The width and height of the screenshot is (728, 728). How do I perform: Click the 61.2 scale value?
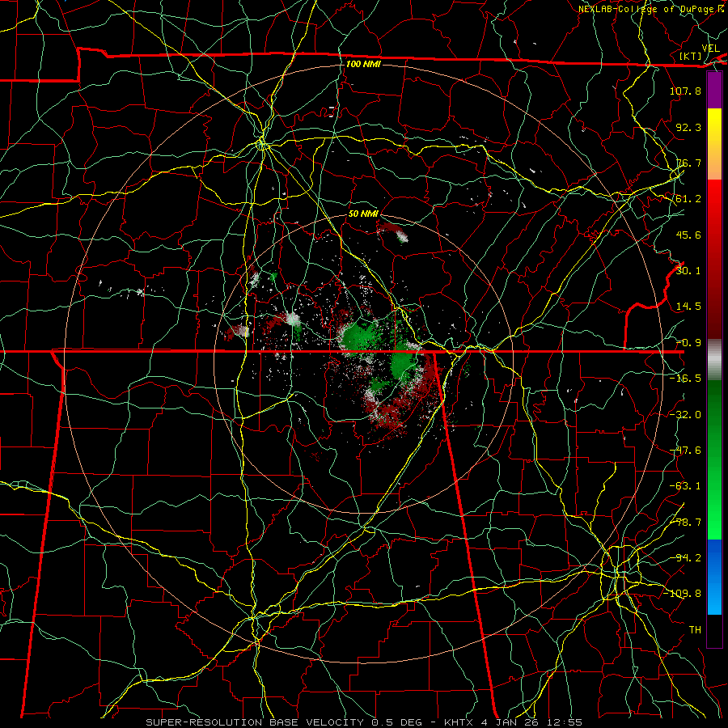click(688, 199)
